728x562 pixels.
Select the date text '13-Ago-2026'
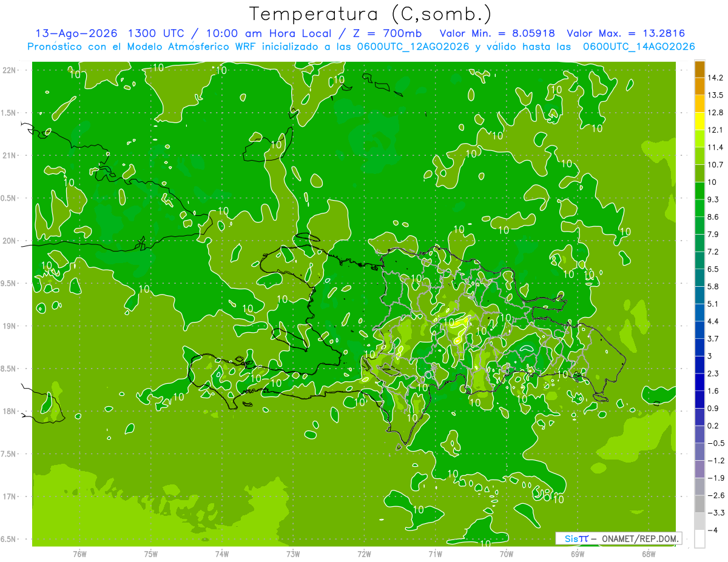76,33
